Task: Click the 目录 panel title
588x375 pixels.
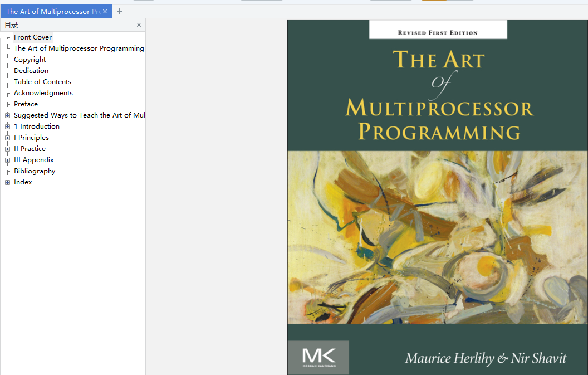Action: pos(11,25)
